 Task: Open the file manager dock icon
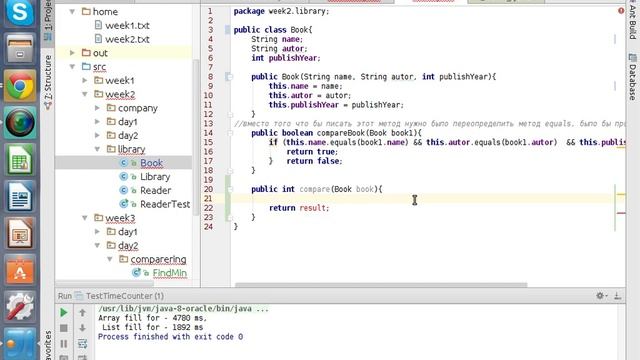(20, 50)
